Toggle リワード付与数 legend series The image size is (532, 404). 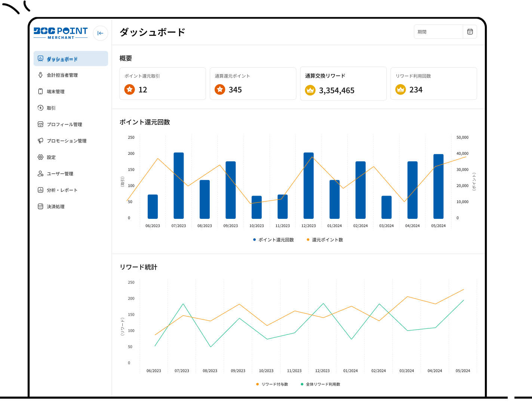click(272, 384)
